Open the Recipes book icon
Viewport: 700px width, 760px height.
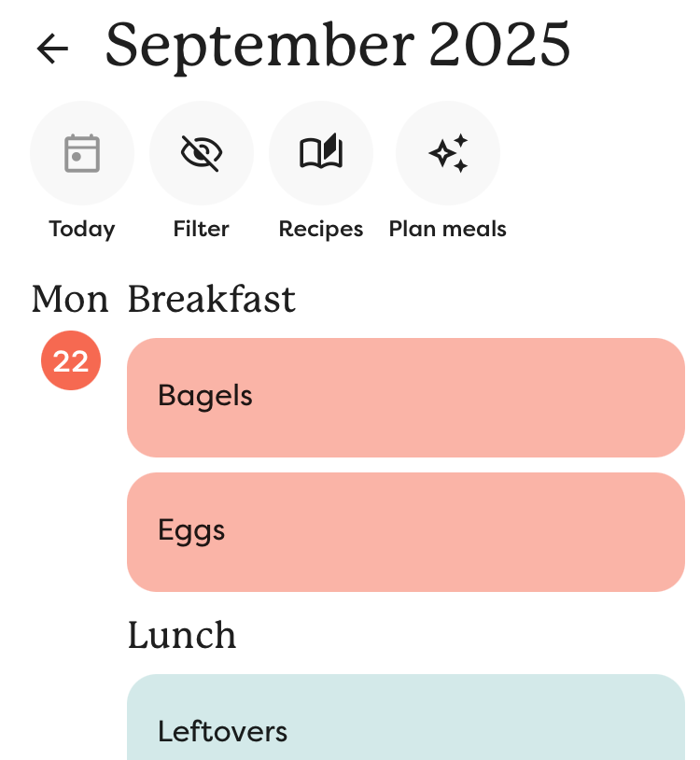(x=321, y=153)
